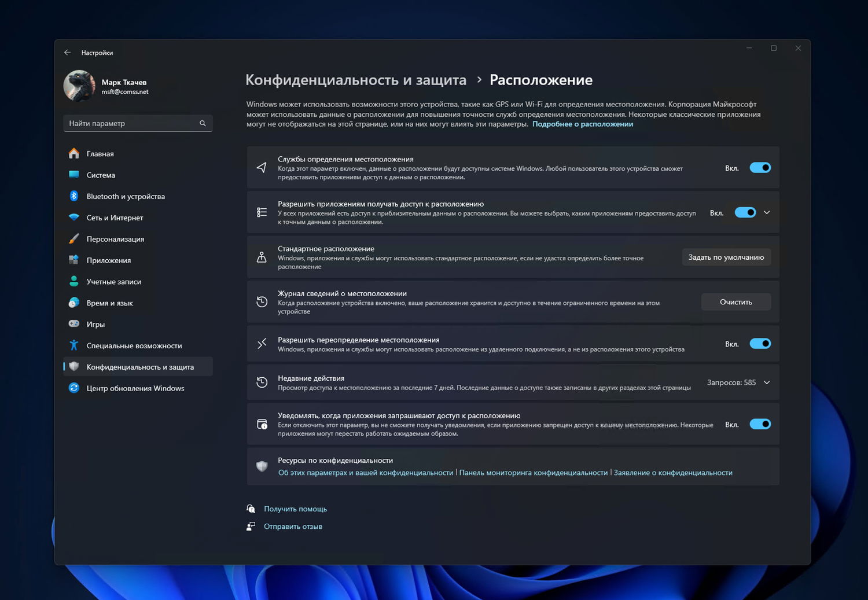Screen dimensions: 868x600
Task: Click the account name Марк Ткачев
Action: (x=124, y=82)
